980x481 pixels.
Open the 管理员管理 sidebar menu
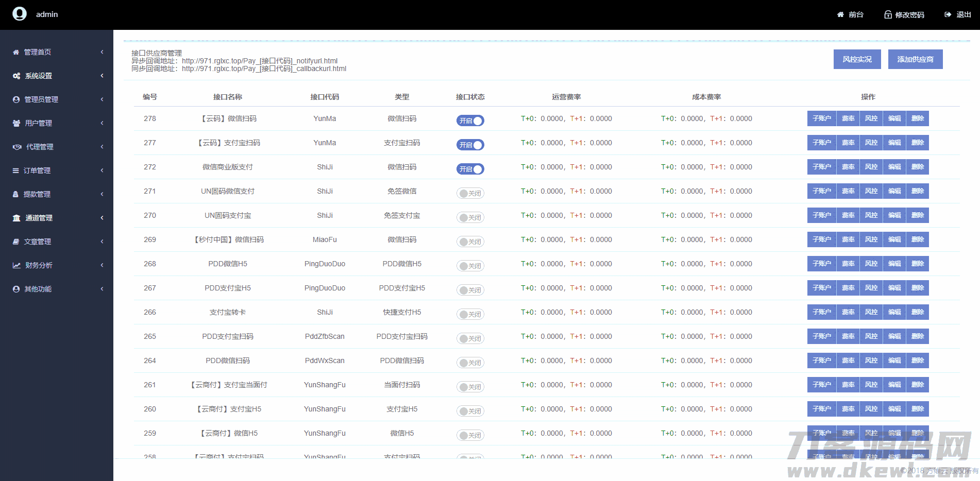(41, 99)
